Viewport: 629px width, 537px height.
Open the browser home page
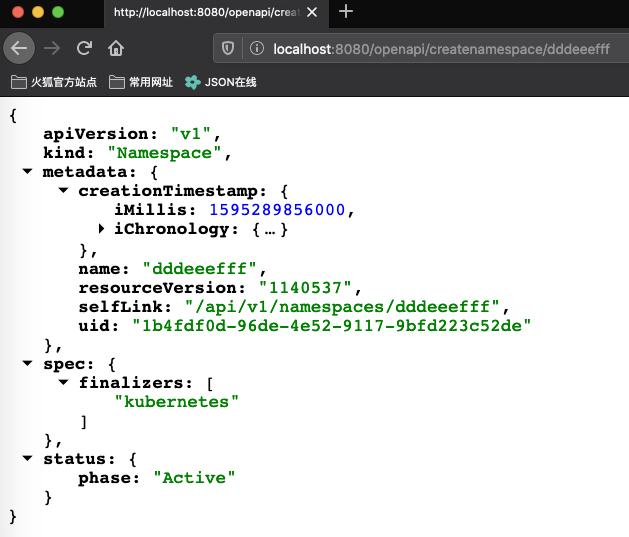point(116,48)
